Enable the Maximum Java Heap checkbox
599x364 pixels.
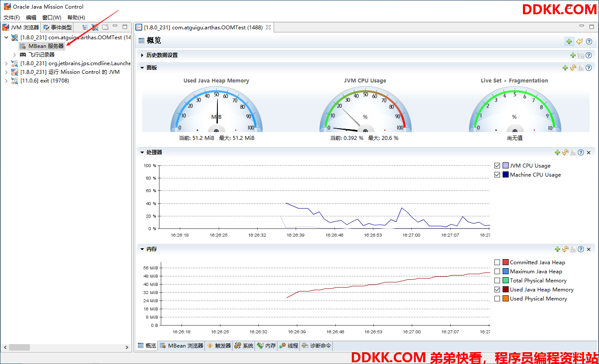[x=497, y=271]
